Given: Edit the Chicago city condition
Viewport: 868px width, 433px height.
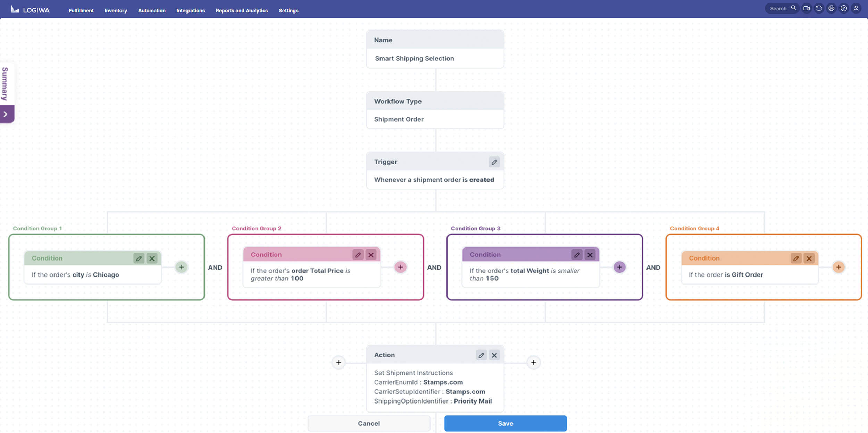Looking at the screenshot, I should 139,258.
